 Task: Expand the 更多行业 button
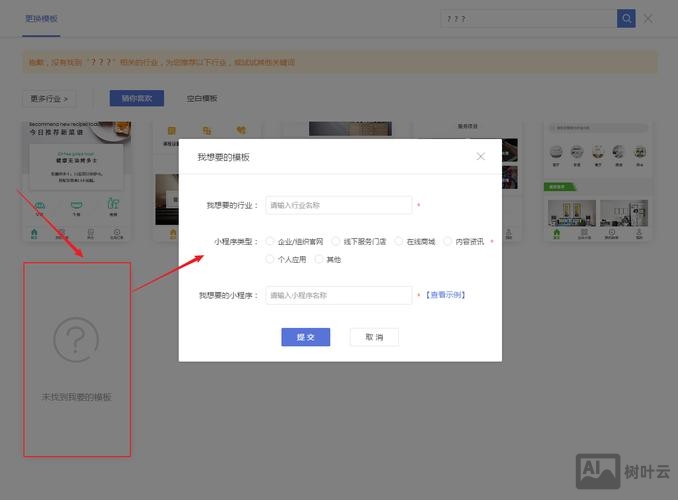click(49, 99)
